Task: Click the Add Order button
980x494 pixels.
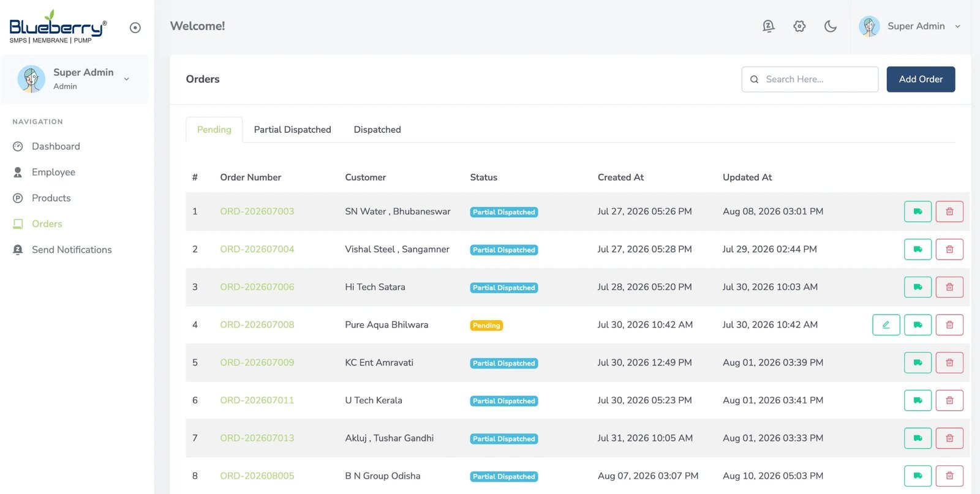Action: [x=921, y=80]
